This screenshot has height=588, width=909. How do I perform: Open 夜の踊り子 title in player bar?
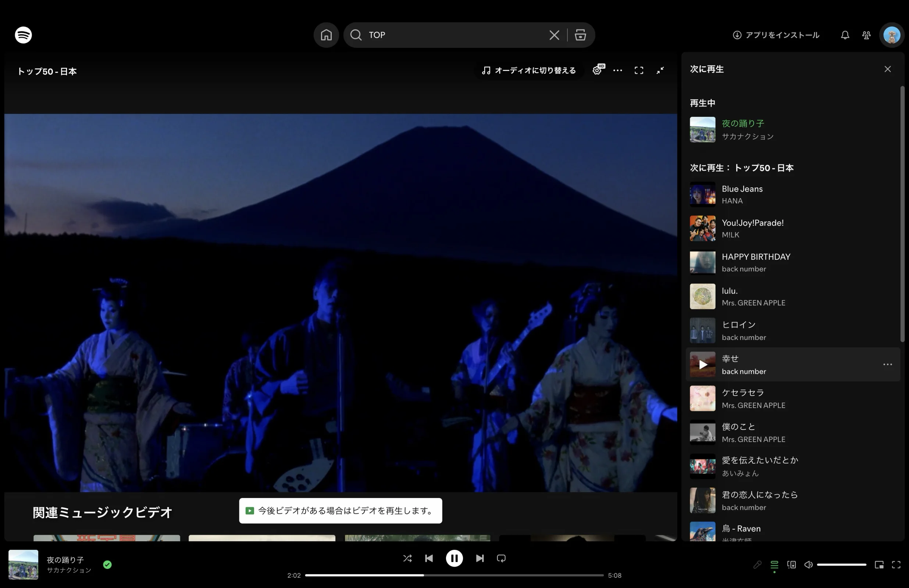point(65,559)
